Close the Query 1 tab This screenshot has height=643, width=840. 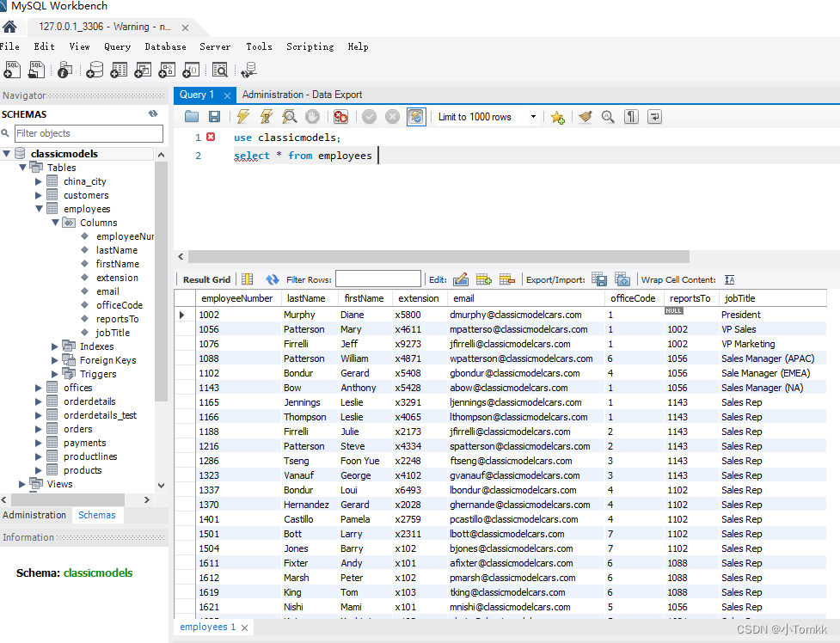(227, 95)
